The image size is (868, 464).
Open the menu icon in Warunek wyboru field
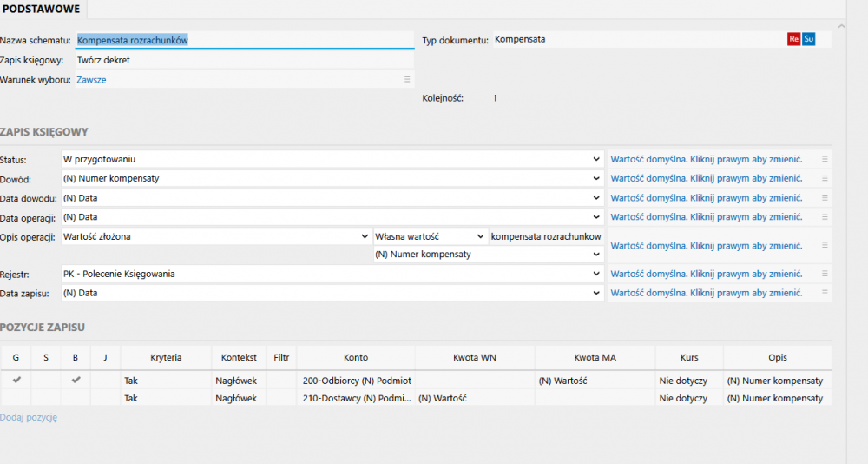406,80
